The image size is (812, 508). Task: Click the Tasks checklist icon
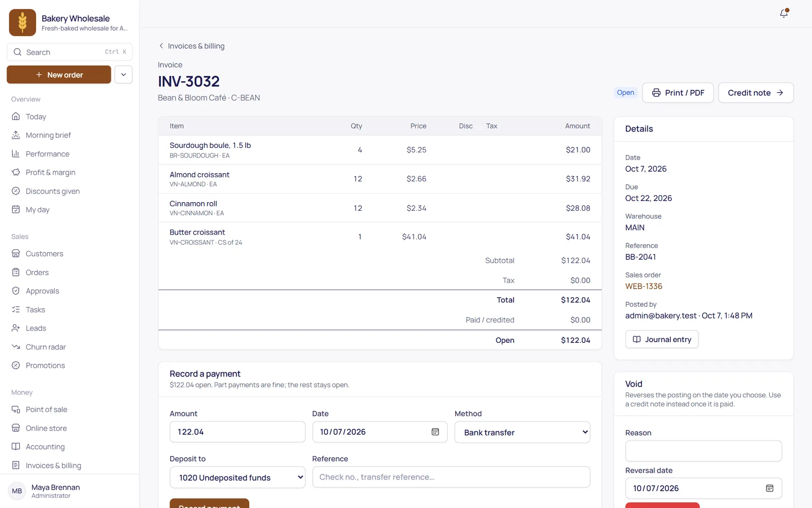[x=16, y=309]
